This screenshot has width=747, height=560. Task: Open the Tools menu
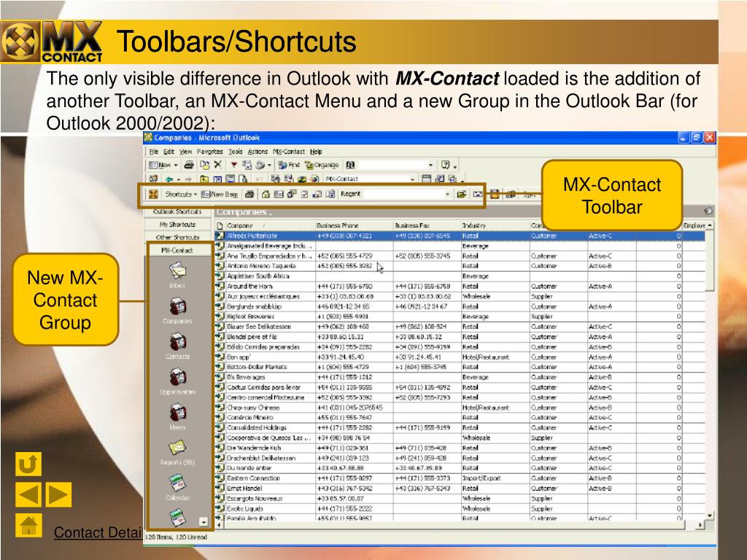236,152
